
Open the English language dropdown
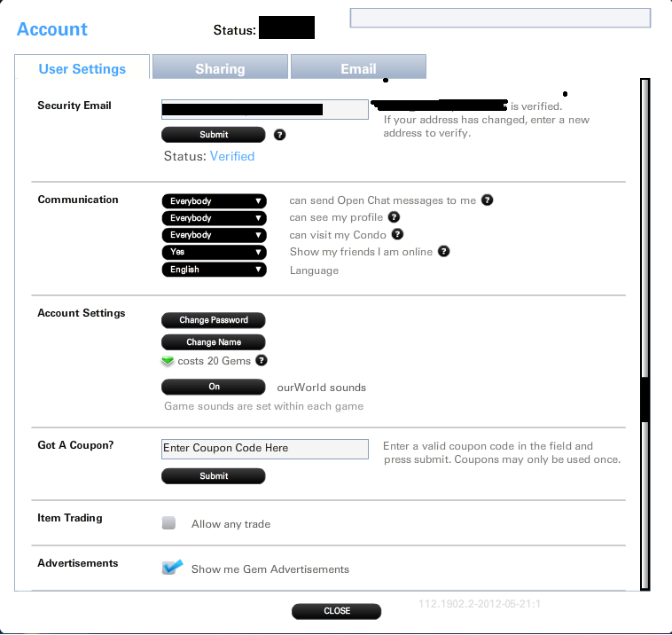pos(214,270)
